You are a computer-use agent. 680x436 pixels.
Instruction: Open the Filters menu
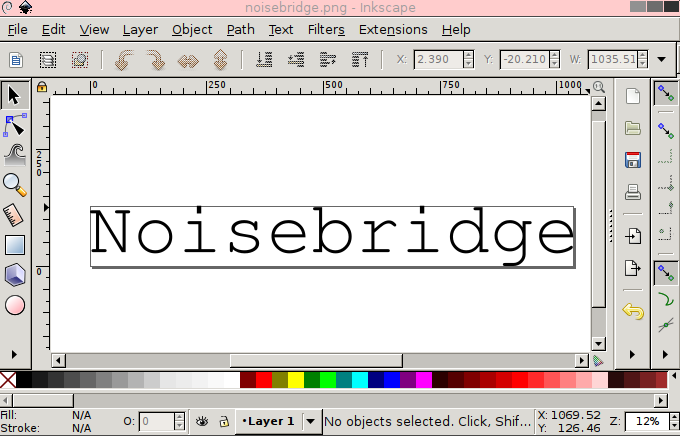click(x=326, y=29)
